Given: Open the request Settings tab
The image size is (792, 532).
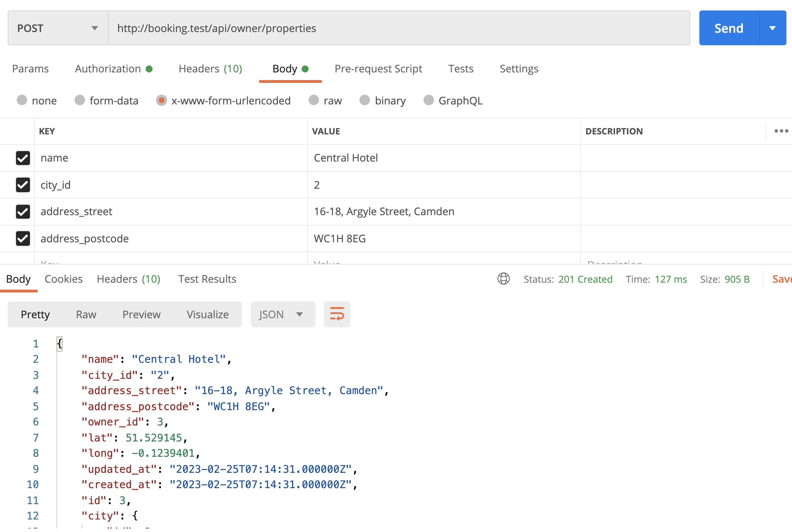Looking at the screenshot, I should point(519,69).
